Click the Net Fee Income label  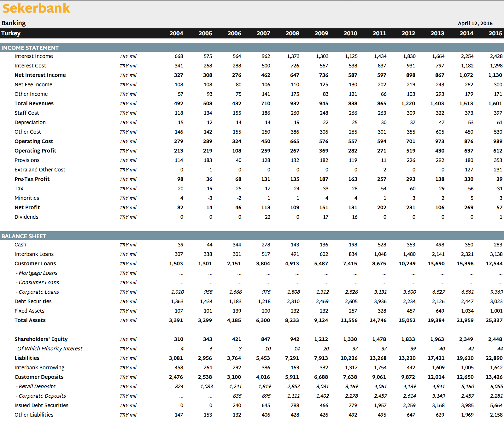pos(33,84)
